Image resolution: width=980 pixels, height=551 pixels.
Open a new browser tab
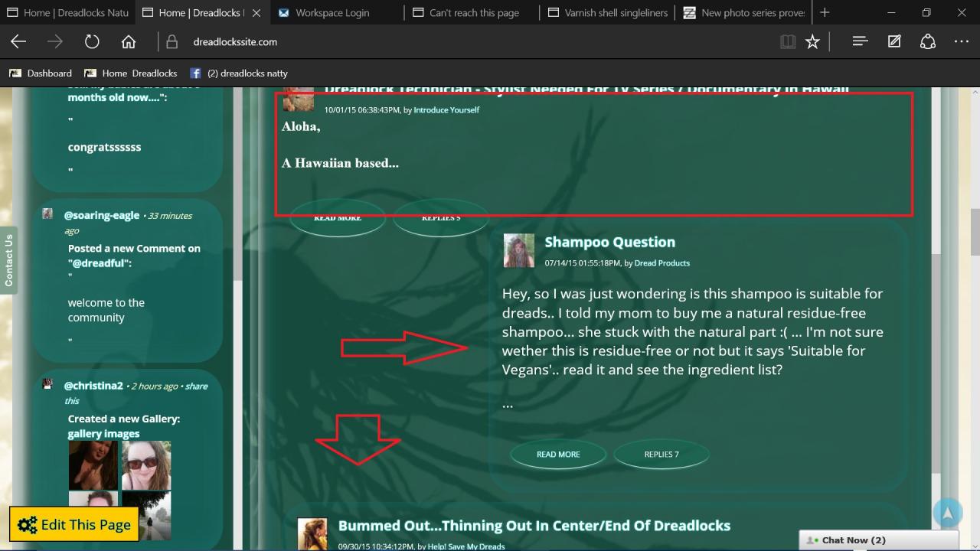click(x=825, y=12)
